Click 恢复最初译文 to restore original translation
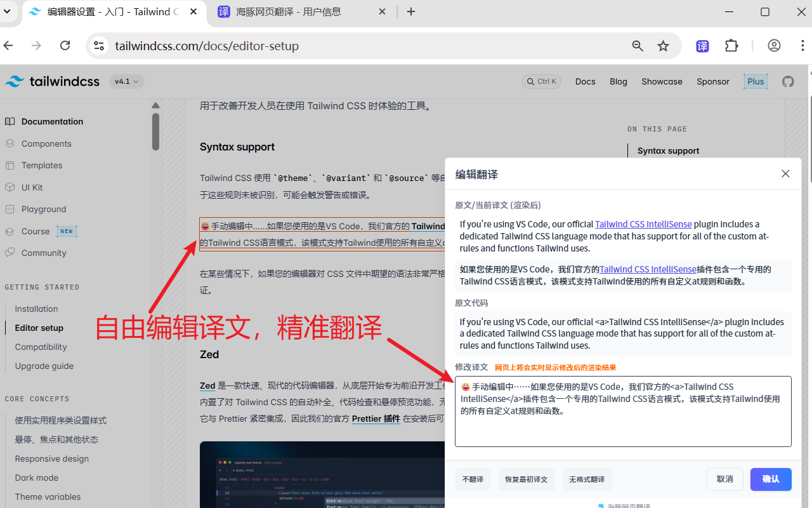The image size is (812, 508). [x=526, y=479]
